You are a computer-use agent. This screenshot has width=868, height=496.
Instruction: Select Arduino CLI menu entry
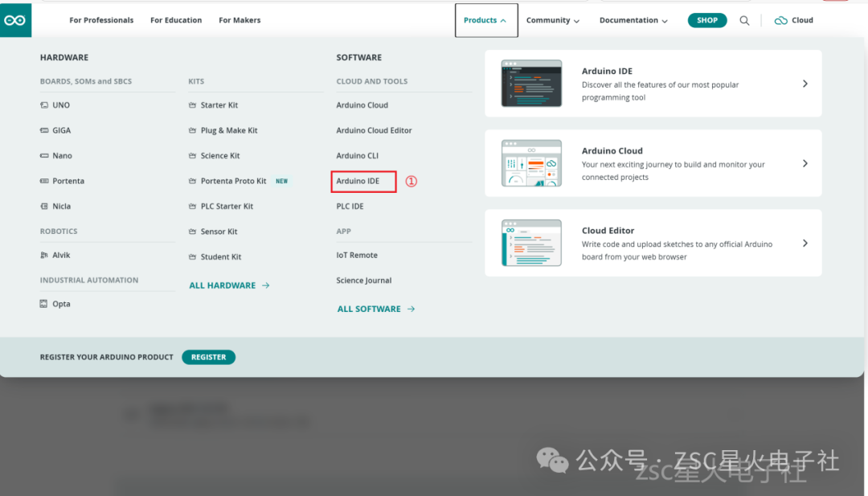tap(358, 156)
